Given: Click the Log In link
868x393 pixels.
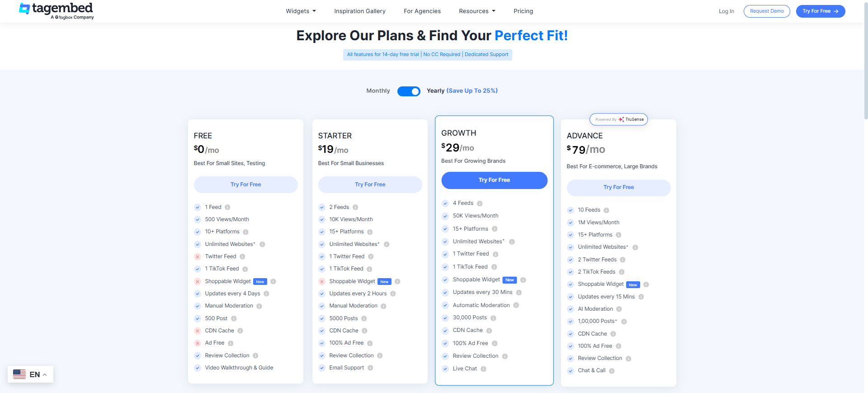Looking at the screenshot, I should point(726,11).
